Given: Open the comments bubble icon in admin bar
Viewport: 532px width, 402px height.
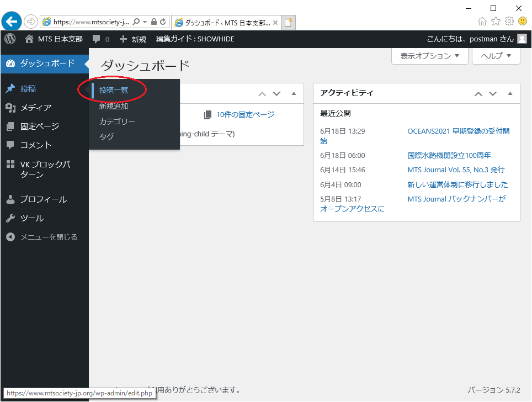Looking at the screenshot, I should click(x=97, y=39).
